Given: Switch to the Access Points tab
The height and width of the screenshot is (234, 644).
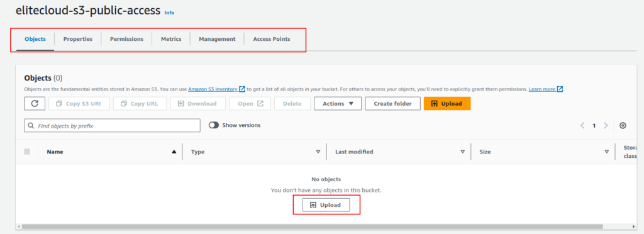Looking at the screenshot, I should (x=272, y=40).
